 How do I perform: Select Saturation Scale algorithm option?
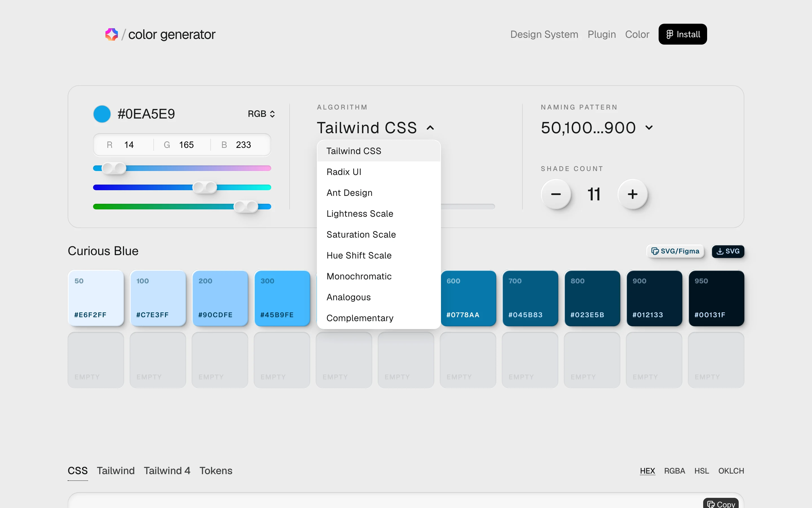pos(379,235)
